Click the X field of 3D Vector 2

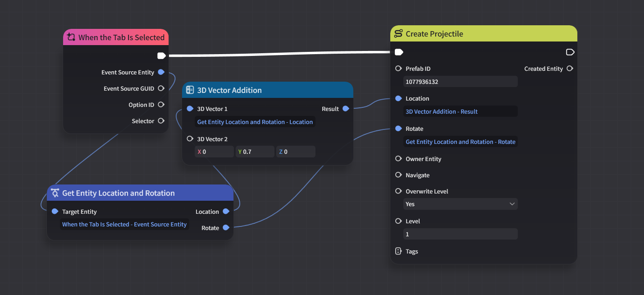[215, 152]
